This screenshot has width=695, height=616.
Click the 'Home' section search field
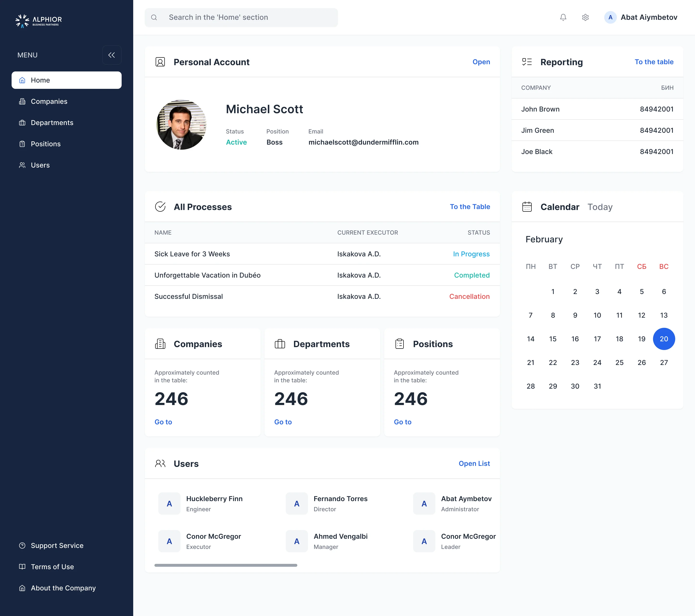tap(241, 17)
